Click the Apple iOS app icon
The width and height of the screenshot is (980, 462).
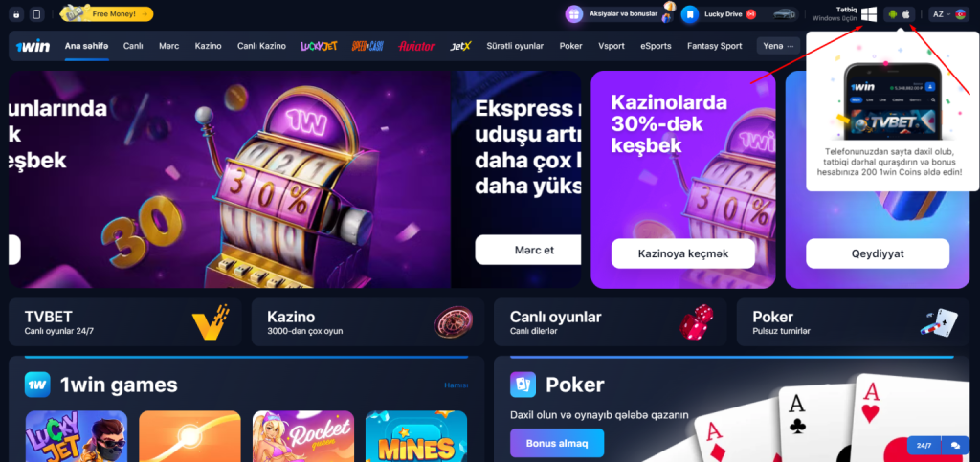(905, 13)
